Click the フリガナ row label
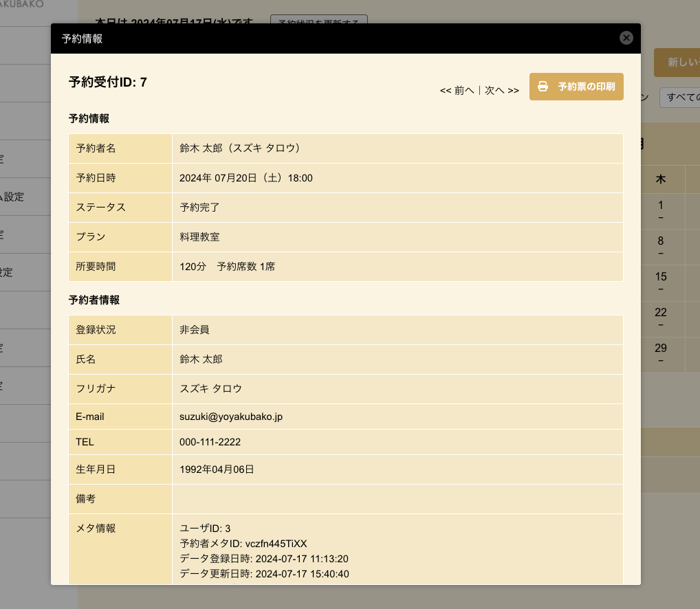700x609 pixels. 96,388
